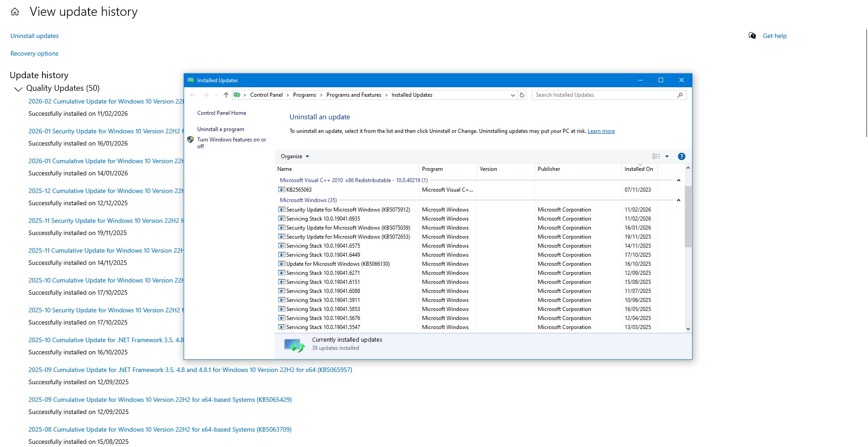This screenshot has width=868, height=447.
Task: Collapse the Quality Updates section
Action: pos(18,89)
